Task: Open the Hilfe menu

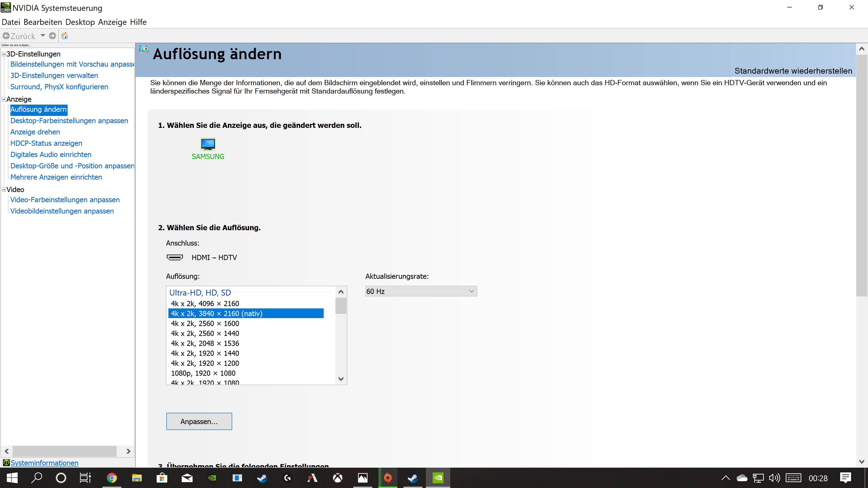Action: tap(138, 22)
